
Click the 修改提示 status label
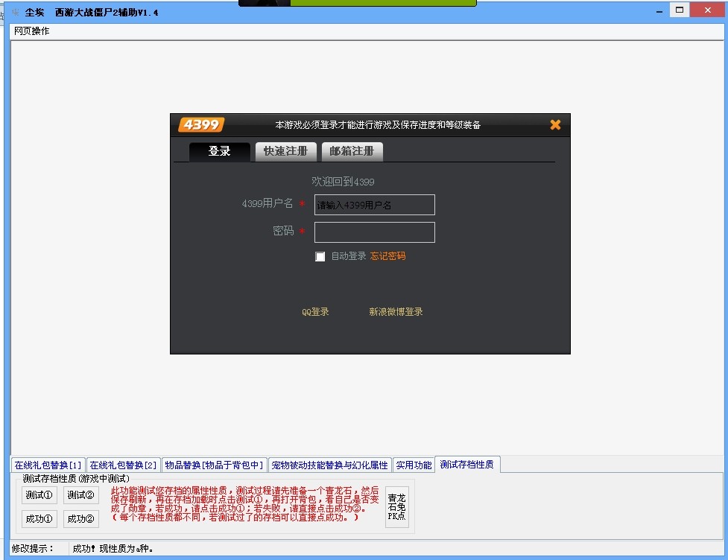33,548
